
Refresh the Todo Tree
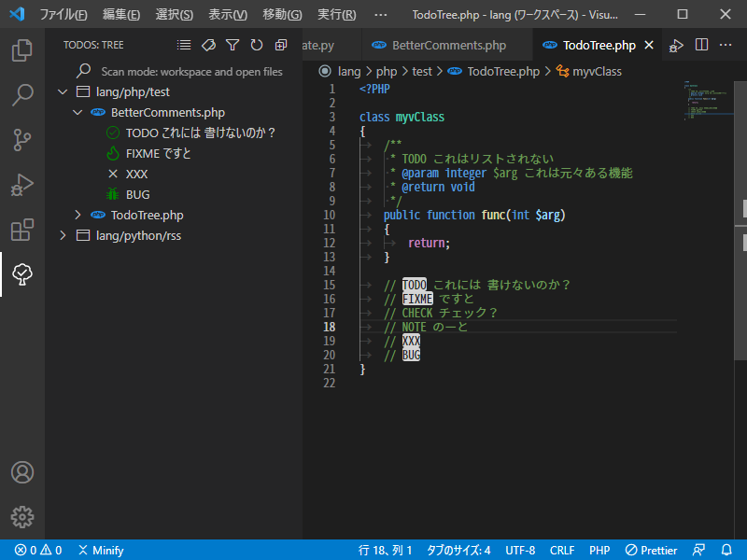click(x=257, y=45)
